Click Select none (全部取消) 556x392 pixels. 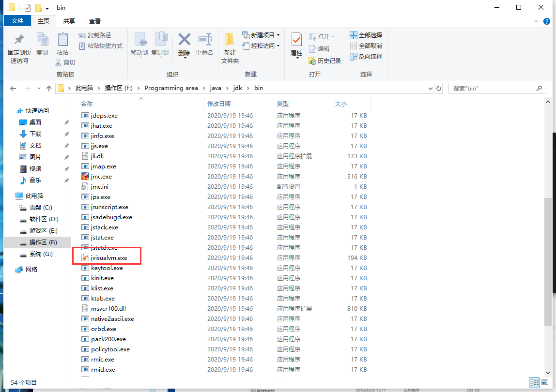[366, 45]
